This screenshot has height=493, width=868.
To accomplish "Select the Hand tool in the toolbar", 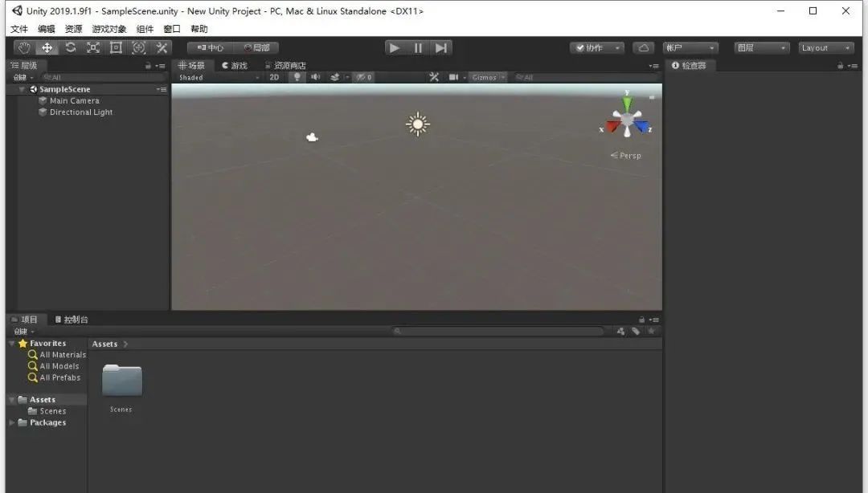I will tap(23, 47).
